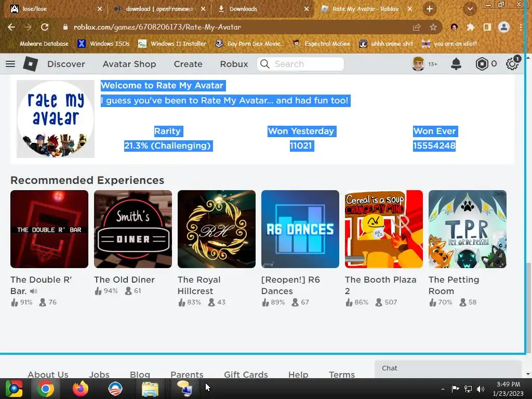The width and height of the screenshot is (532, 399).
Task: Open the Windows 11 Installer bookmark
Action: coord(172,44)
